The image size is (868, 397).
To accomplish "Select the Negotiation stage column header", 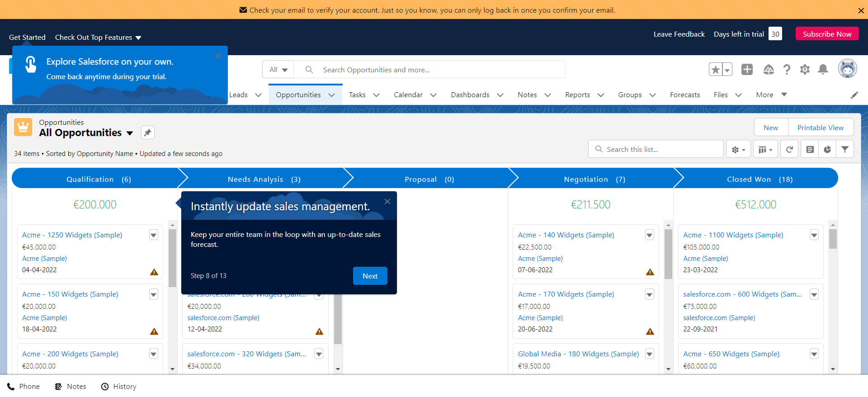I will [594, 180].
